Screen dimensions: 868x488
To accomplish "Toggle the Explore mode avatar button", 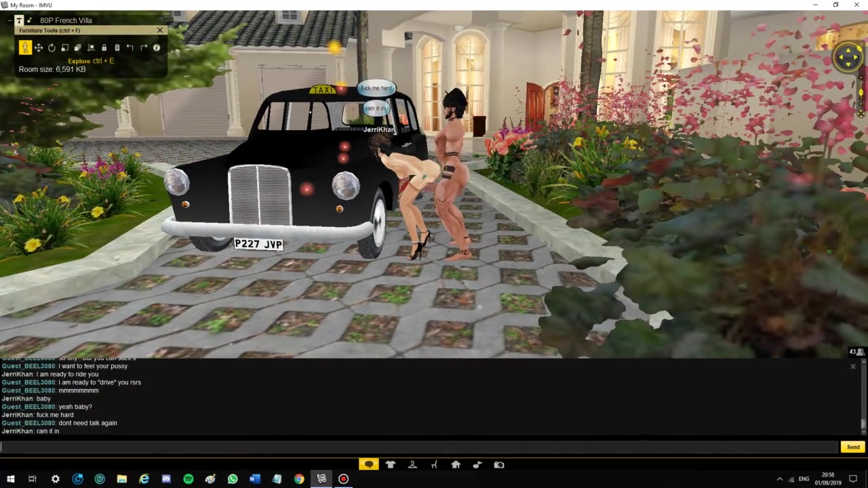I will point(25,47).
